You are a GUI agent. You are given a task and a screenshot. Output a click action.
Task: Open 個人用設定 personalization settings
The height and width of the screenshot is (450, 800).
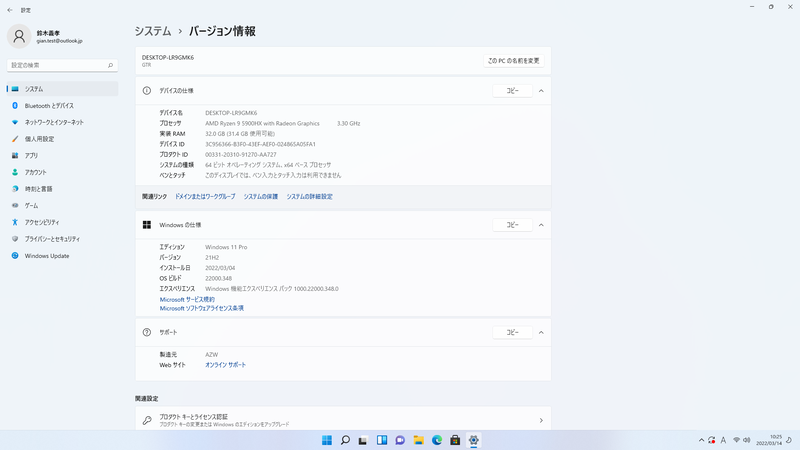pos(62,139)
